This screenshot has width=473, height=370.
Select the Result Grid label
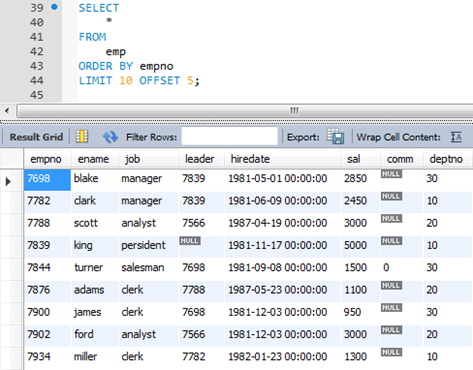pyautogui.click(x=36, y=137)
